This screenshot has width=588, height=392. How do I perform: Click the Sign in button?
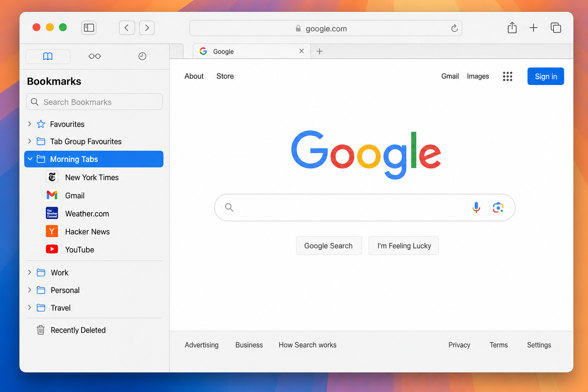[x=546, y=76]
